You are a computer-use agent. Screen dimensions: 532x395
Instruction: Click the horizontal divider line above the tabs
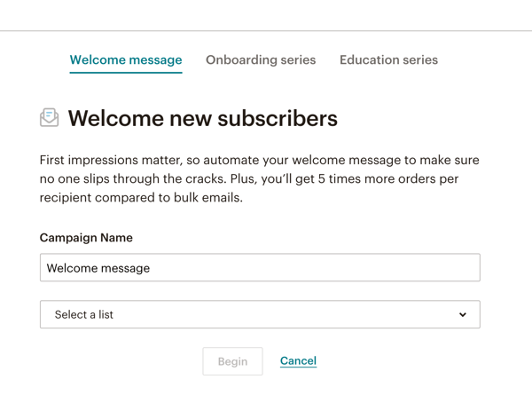(x=266, y=31)
